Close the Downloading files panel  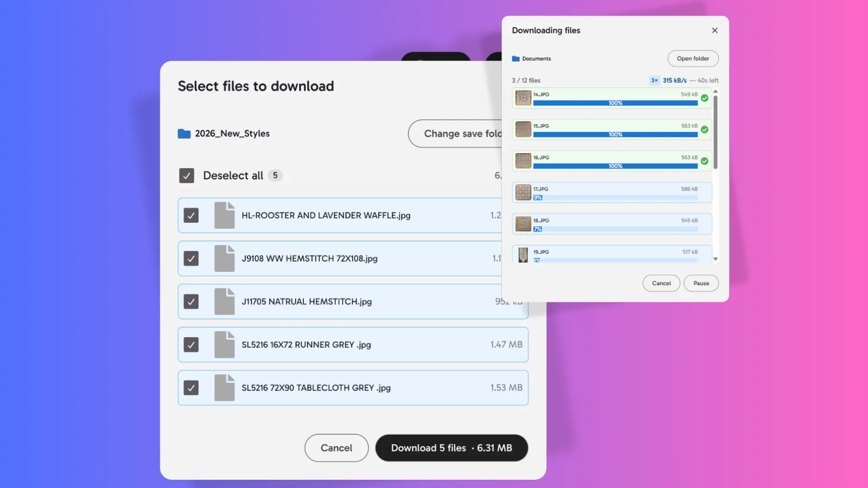click(x=715, y=30)
